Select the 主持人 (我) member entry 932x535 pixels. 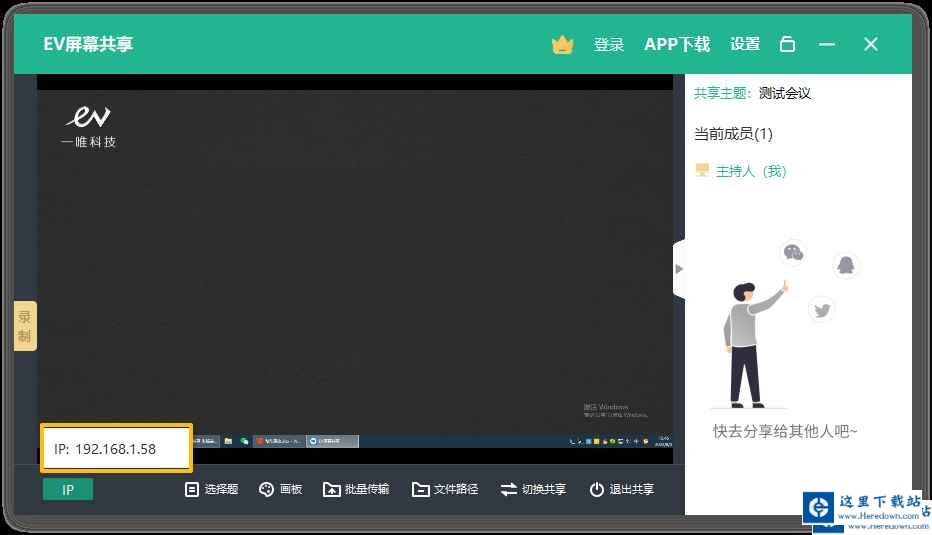[x=741, y=171]
